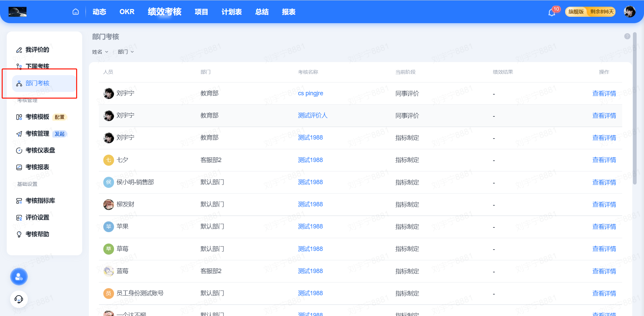This screenshot has height=316, width=644.
Task: Click 刘宇宁 avatar in cs pingjre row
Action: tap(109, 93)
